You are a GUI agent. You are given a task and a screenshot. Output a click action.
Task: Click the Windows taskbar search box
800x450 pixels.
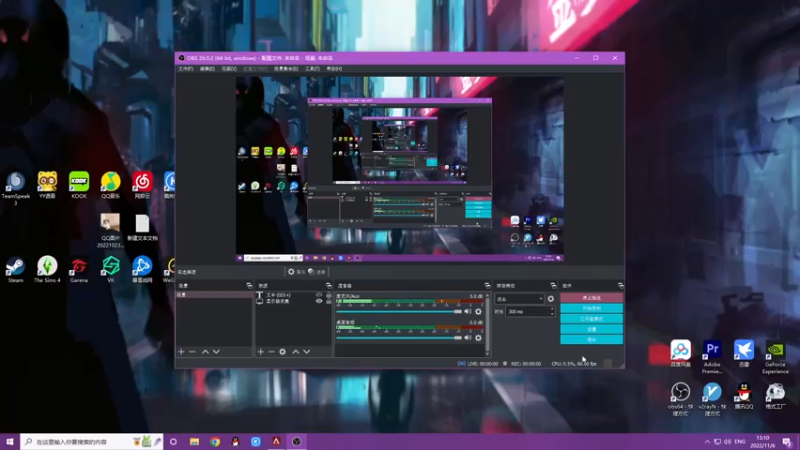(92, 441)
